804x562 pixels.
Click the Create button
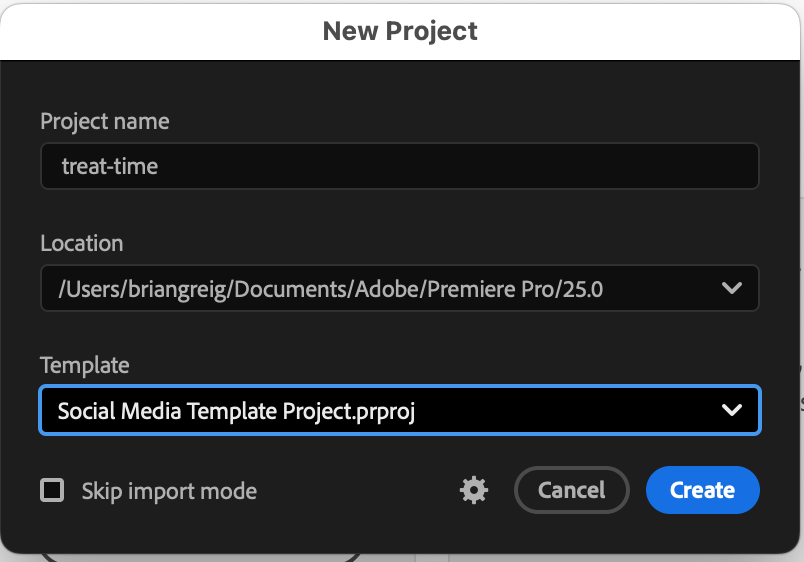pyautogui.click(x=702, y=490)
